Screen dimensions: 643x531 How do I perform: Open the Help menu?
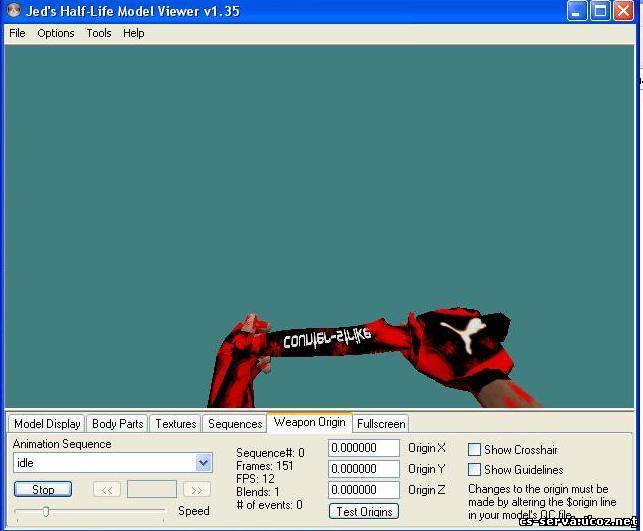pyautogui.click(x=134, y=33)
